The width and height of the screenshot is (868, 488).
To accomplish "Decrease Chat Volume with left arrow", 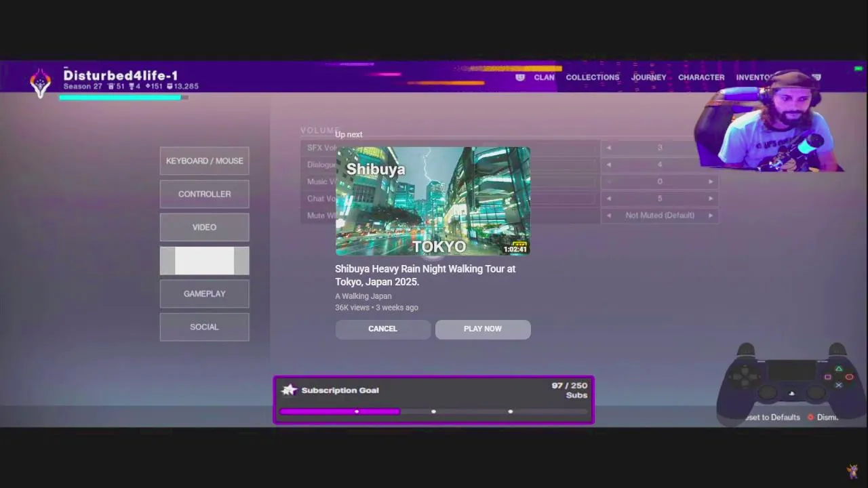I will (609, 199).
